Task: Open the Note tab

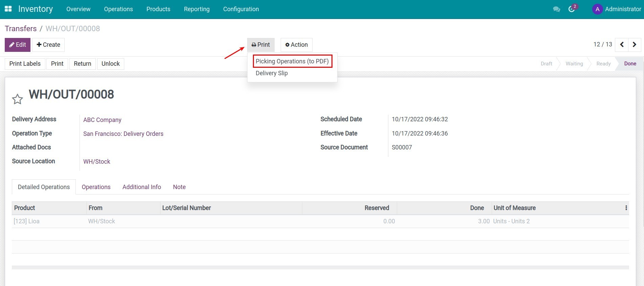Action: click(179, 187)
